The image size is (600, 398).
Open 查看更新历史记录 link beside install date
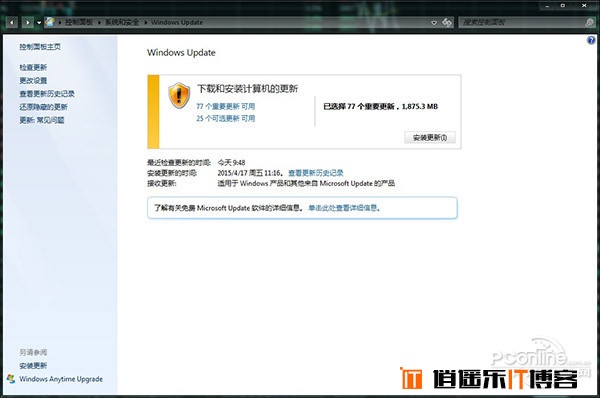(x=316, y=173)
